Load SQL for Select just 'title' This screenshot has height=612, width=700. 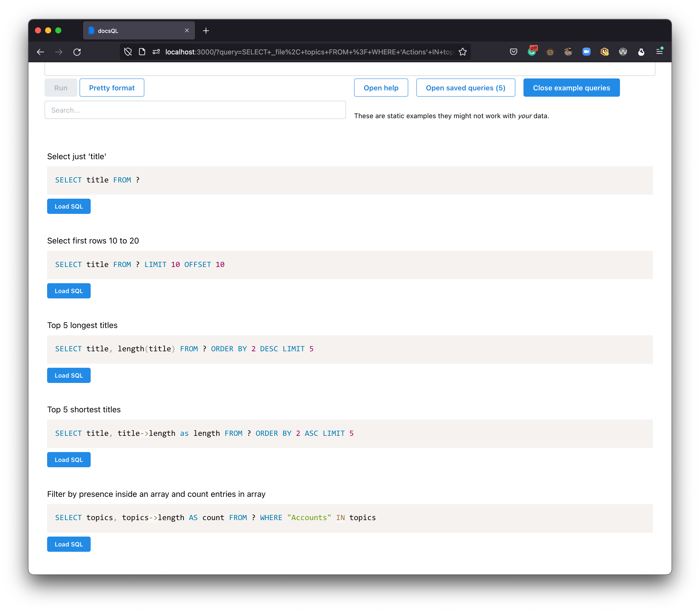(x=69, y=206)
